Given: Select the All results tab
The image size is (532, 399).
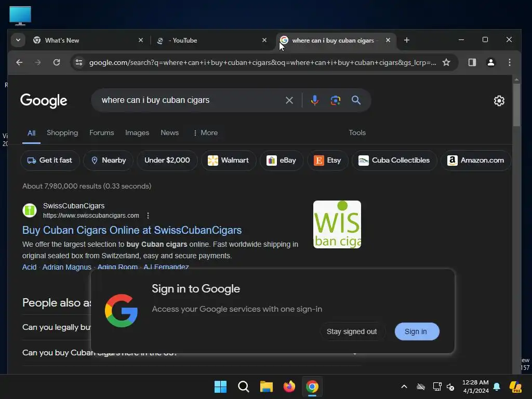Looking at the screenshot, I should [31, 133].
